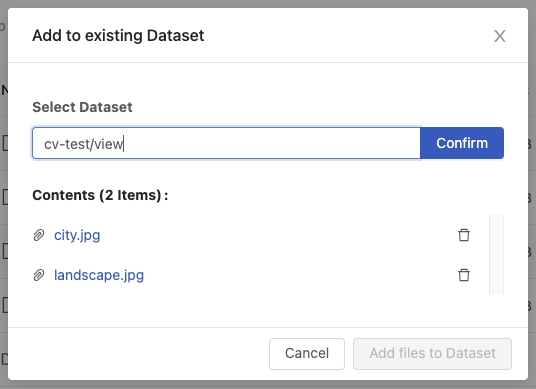Click the contents list scrollbar track

(496, 255)
